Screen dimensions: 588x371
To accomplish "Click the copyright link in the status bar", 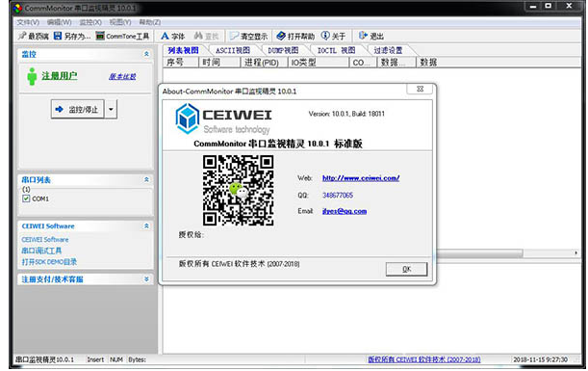I will [x=424, y=359].
